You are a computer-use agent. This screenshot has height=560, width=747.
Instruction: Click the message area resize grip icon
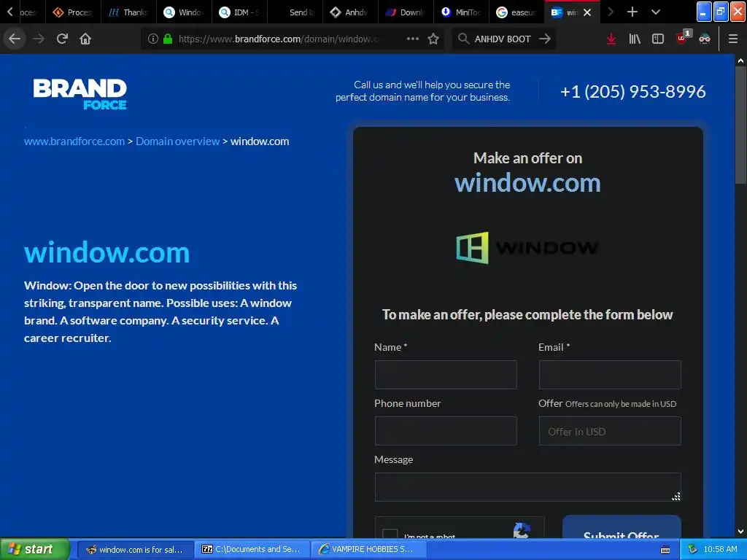pos(676,497)
